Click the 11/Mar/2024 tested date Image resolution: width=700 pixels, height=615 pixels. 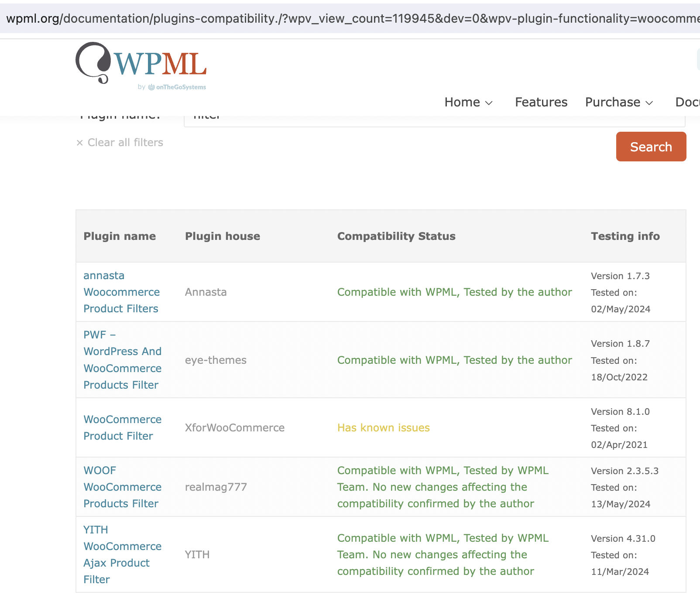[620, 572]
